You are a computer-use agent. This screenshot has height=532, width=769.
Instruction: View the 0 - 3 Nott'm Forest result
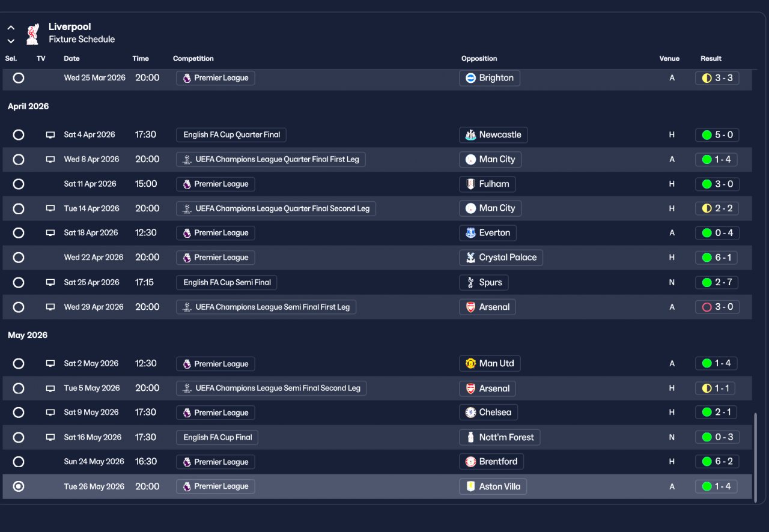717,438
